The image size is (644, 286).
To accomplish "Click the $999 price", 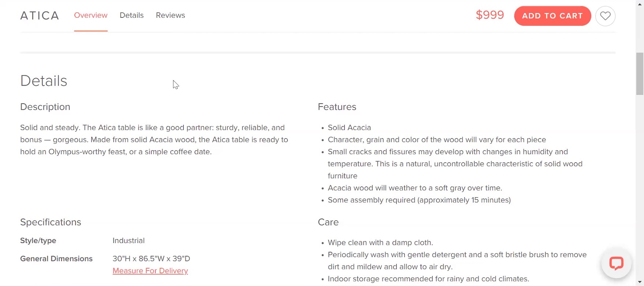I will coord(490,15).
